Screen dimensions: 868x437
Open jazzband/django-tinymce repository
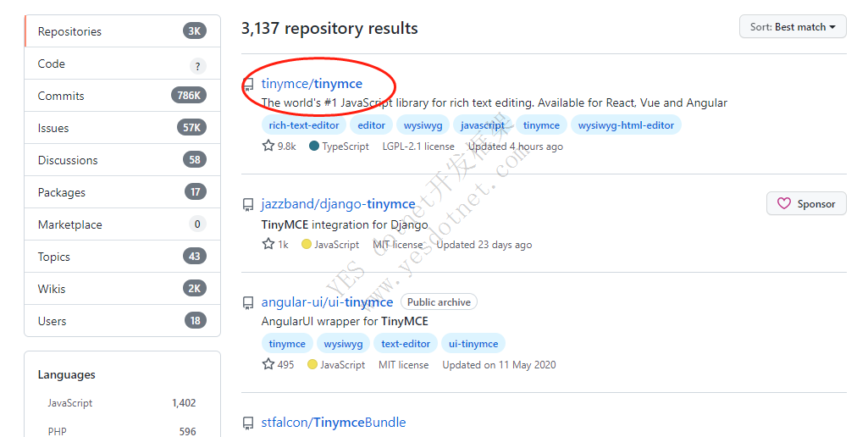pos(338,204)
